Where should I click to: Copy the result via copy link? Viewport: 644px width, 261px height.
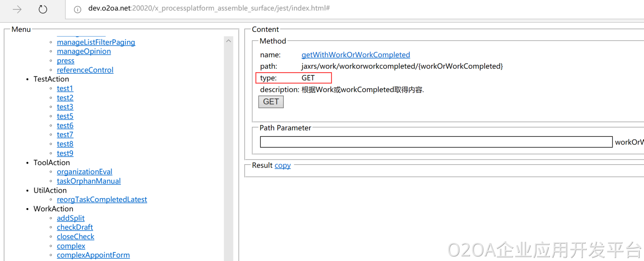pyautogui.click(x=283, y=165)
